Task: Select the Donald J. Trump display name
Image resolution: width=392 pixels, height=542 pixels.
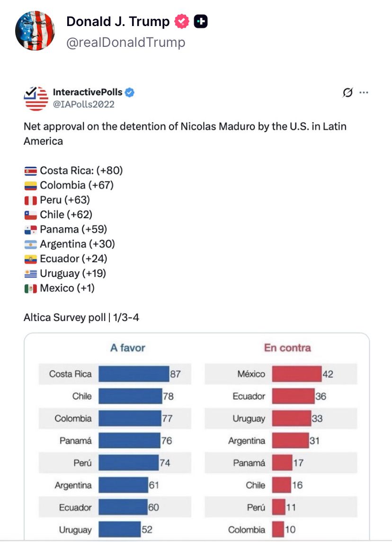Action: coord(117,21)
